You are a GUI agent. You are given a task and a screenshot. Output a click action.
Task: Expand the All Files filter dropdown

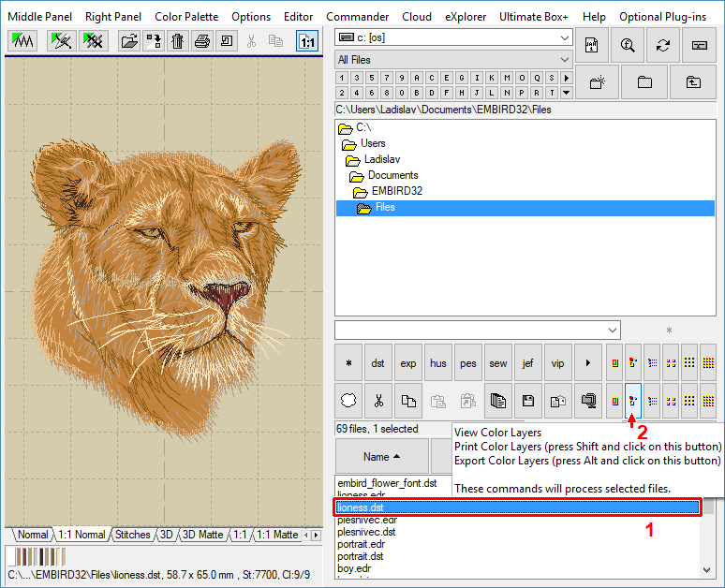click(x=564, y=60)
